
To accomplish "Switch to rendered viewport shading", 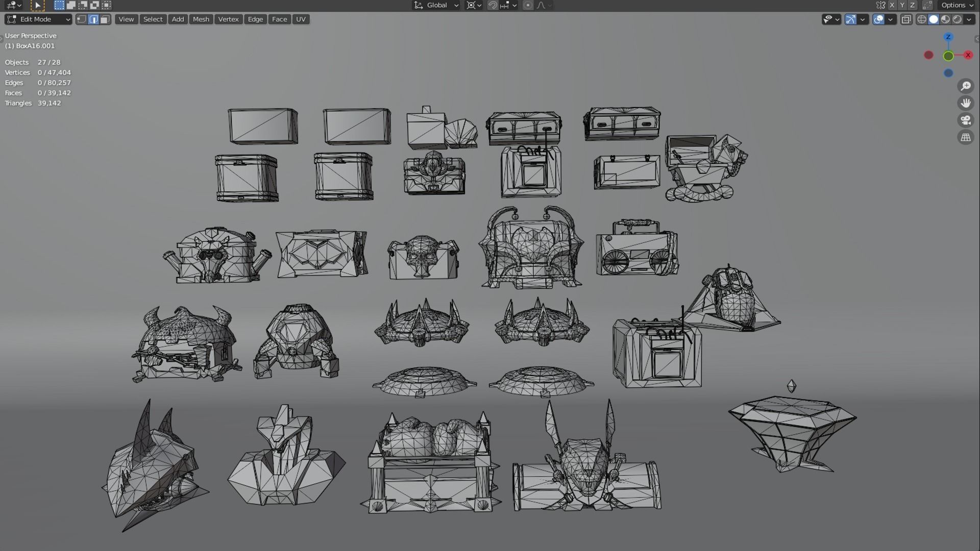I will pyautogui.click(x=957, y=19).
